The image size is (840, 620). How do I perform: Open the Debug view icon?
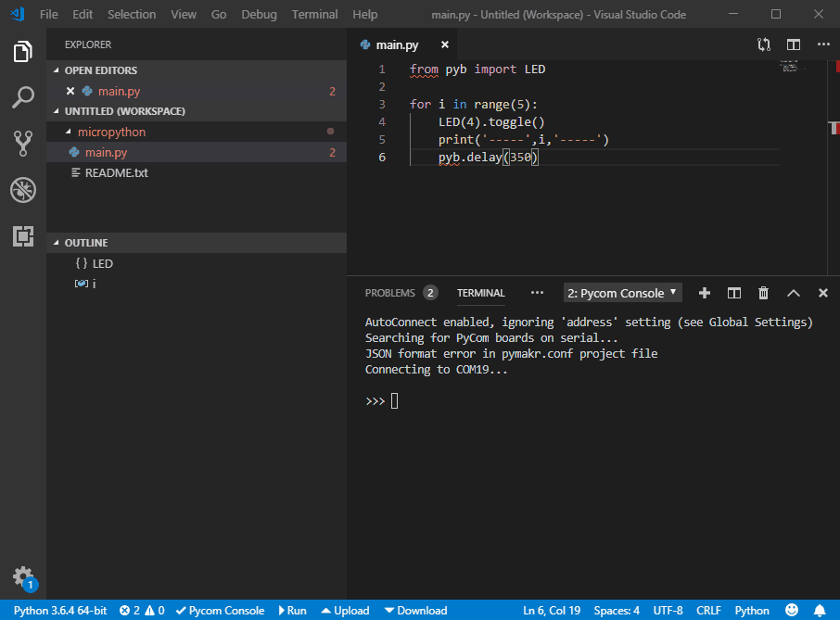pyautogui.click(x=23, y=190)
